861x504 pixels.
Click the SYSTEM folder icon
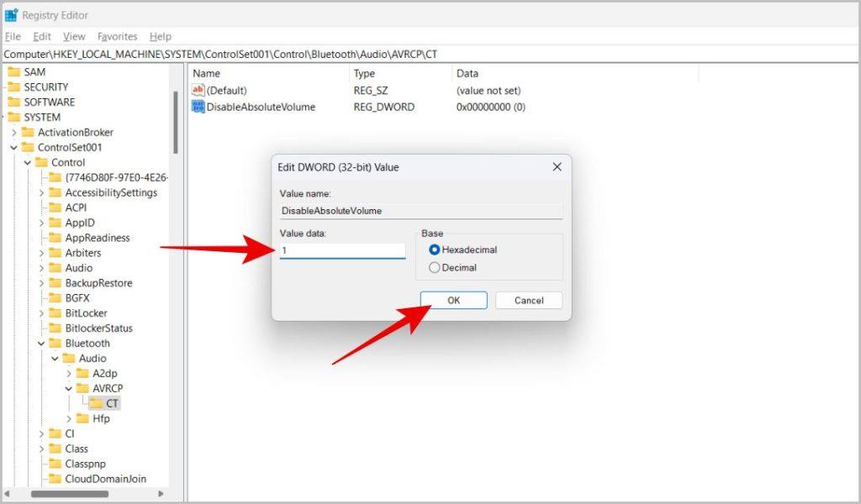pos(14,117)
